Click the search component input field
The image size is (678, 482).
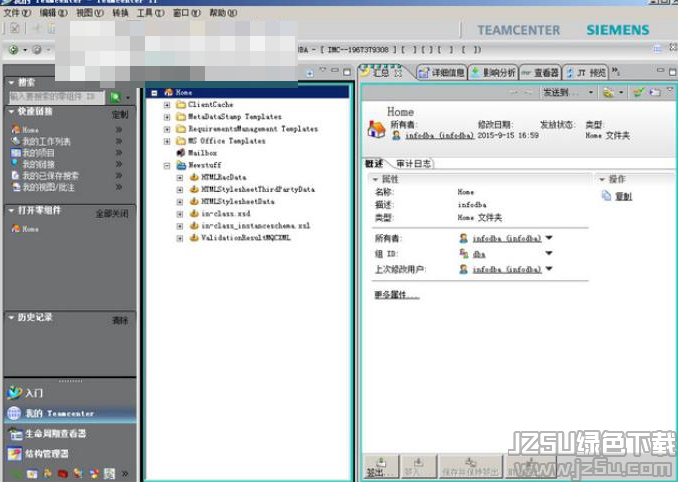click(x=57, y=97)
